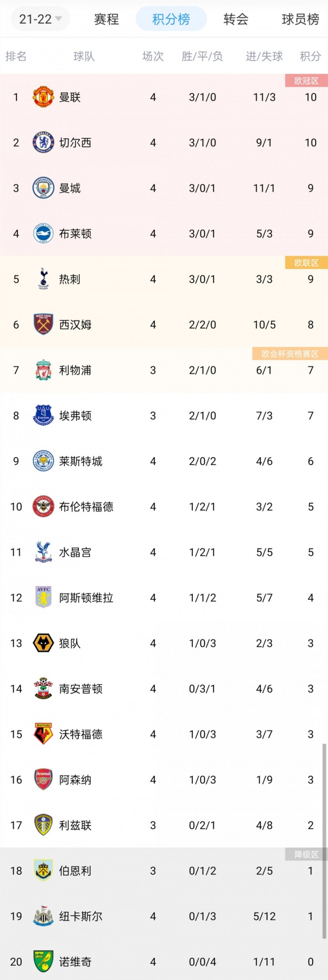The height and width of the screenshot is (980, 328).
Task: Select the 积分榜 tab
Action: [x=171, y=19]
